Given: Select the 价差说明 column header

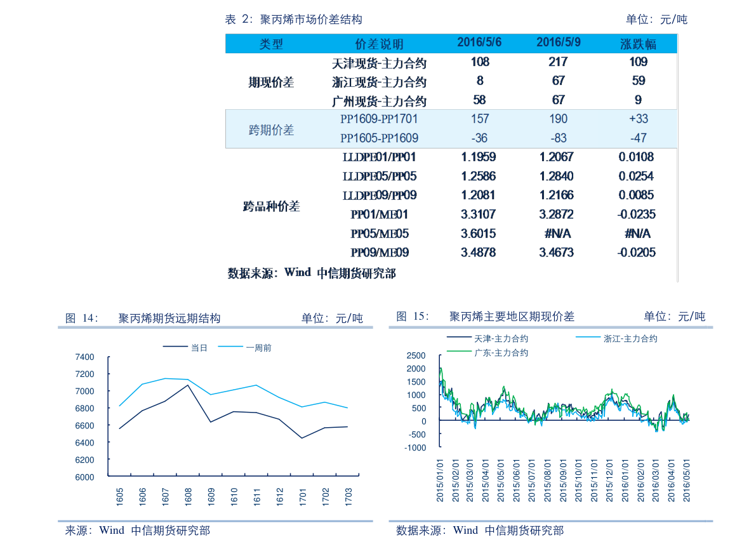Looking at the screenshot, I should pyautogui.click(x=379, y=44).
